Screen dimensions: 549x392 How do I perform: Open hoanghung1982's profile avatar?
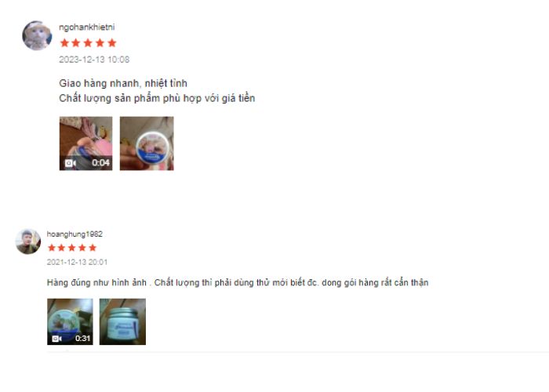(x=28, y=241)
